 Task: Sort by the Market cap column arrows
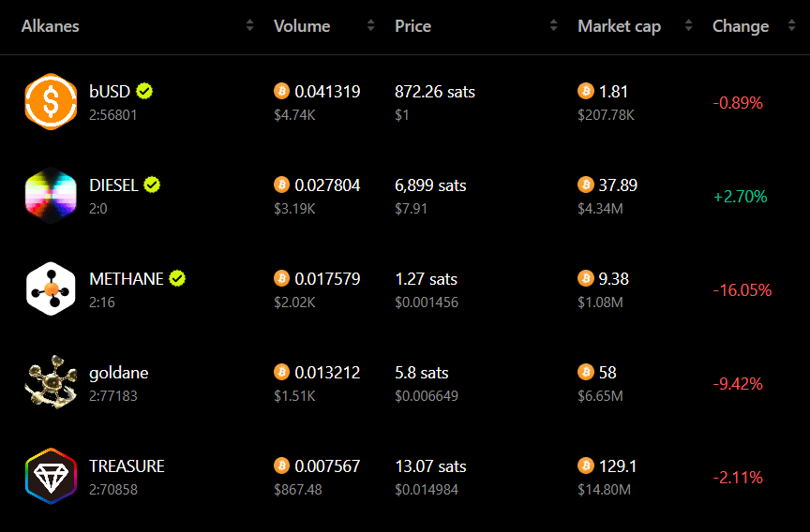click(689, 25)
